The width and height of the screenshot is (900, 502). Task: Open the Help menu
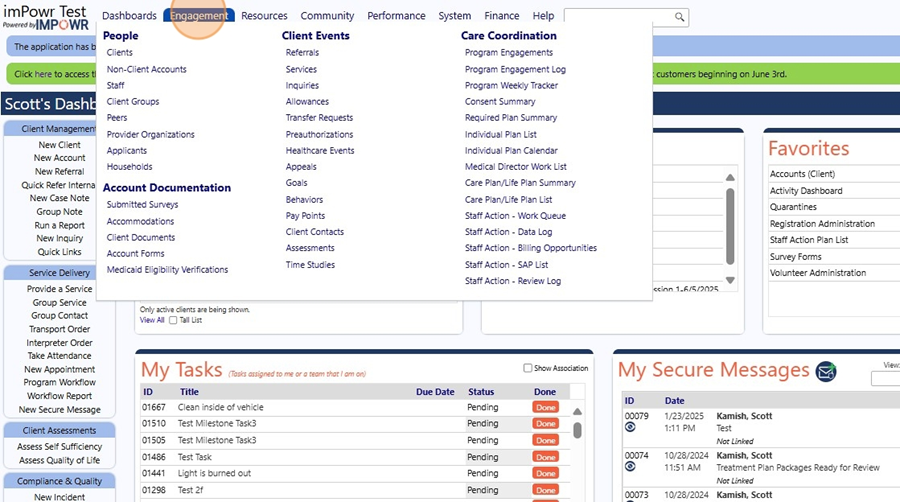point(543,15)
